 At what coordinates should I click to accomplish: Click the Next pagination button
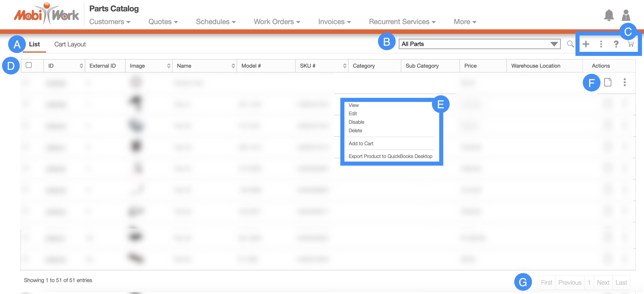[x=603, y=282]
